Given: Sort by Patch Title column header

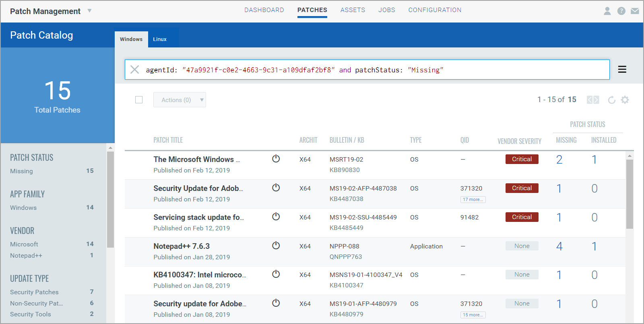Looking at the screenshot, I should point(168,140).
